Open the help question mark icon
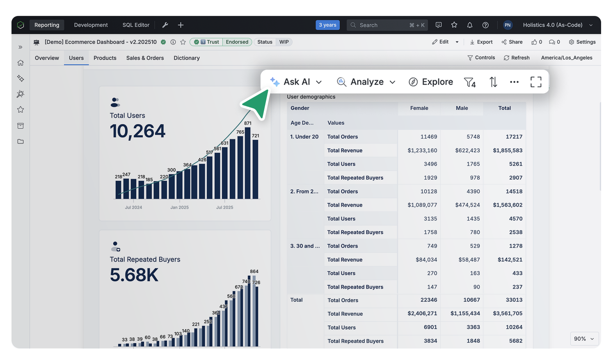The width and height of the screenshot is (613, 364). click(x=485, y=25)
